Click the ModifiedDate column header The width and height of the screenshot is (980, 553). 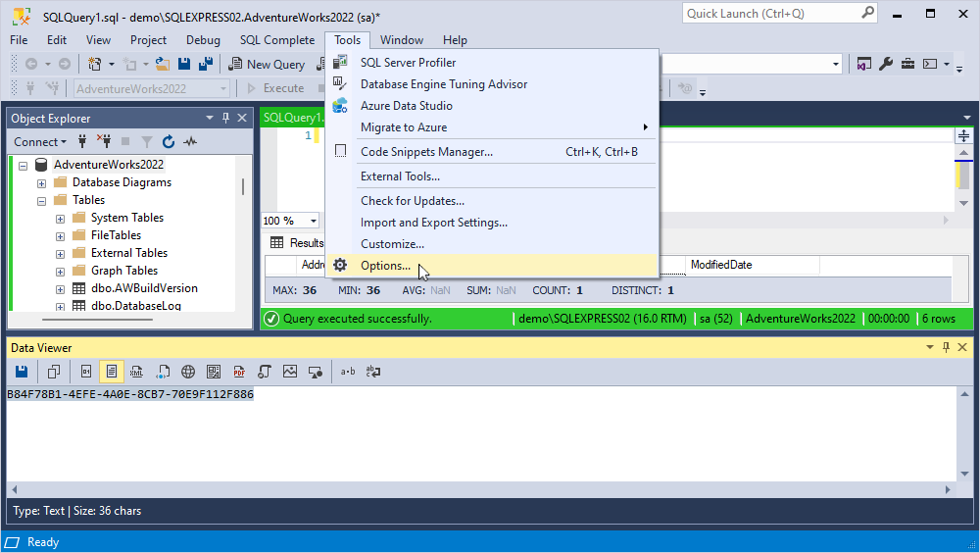point(753,265)
